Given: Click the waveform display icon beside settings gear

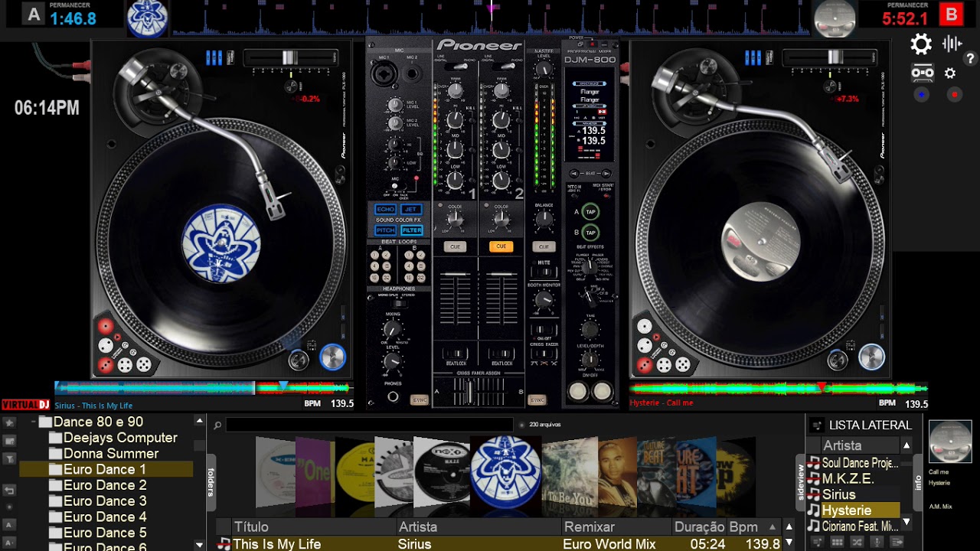Looking at the screenshot, I should pyautogui.click(x=952, y=44).
